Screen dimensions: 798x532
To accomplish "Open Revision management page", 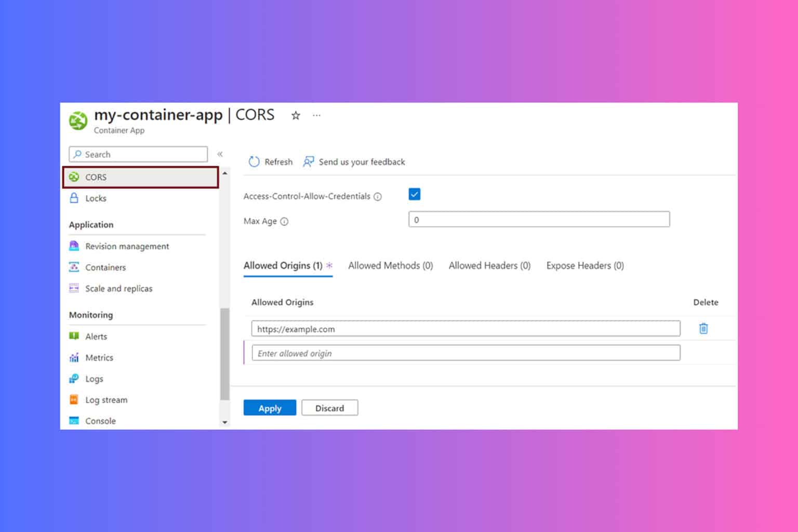I will pyautogui.click(x=127, y=246).
